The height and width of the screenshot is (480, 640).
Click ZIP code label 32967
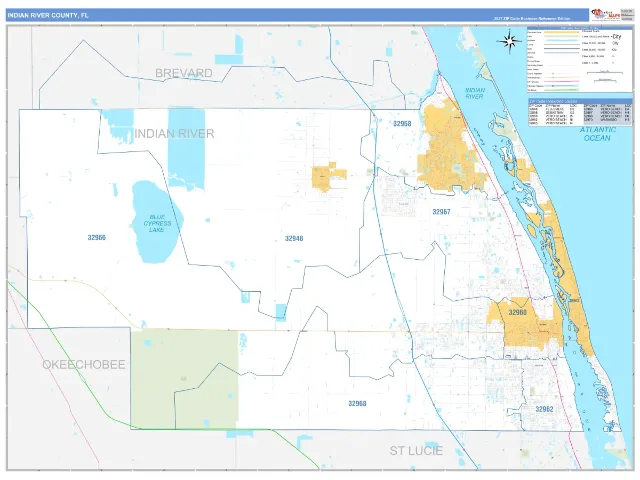point(441,212)
